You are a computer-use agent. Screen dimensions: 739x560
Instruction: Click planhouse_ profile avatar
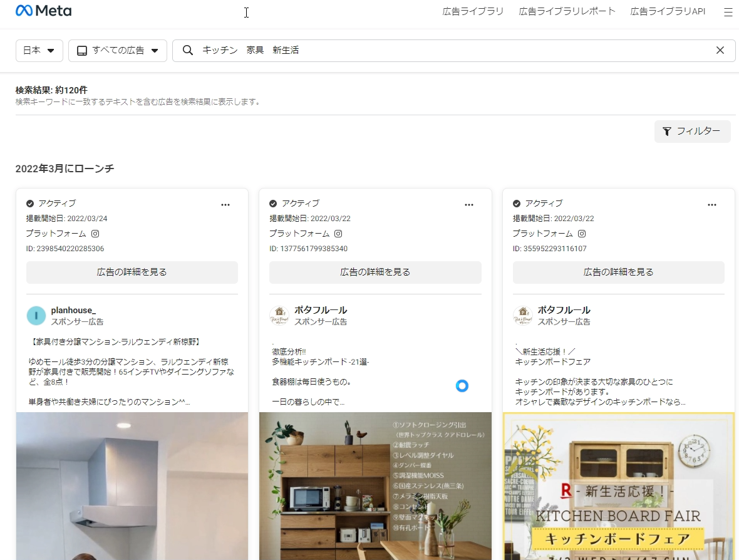pos(36,316)
